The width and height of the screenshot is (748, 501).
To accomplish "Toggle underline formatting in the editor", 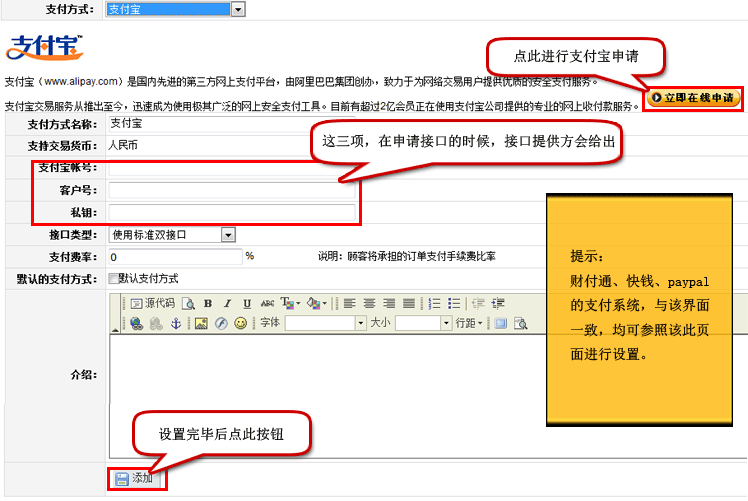I will pyautogui.click(x=247, y=303).
